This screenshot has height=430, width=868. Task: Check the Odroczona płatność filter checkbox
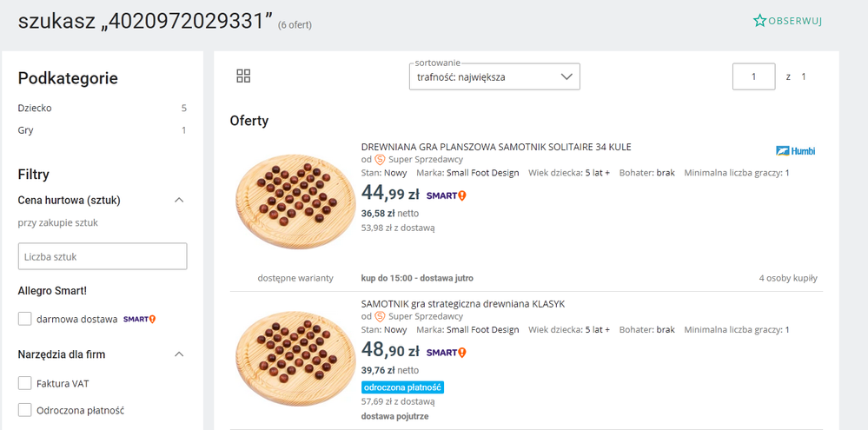tap(25, 410)
